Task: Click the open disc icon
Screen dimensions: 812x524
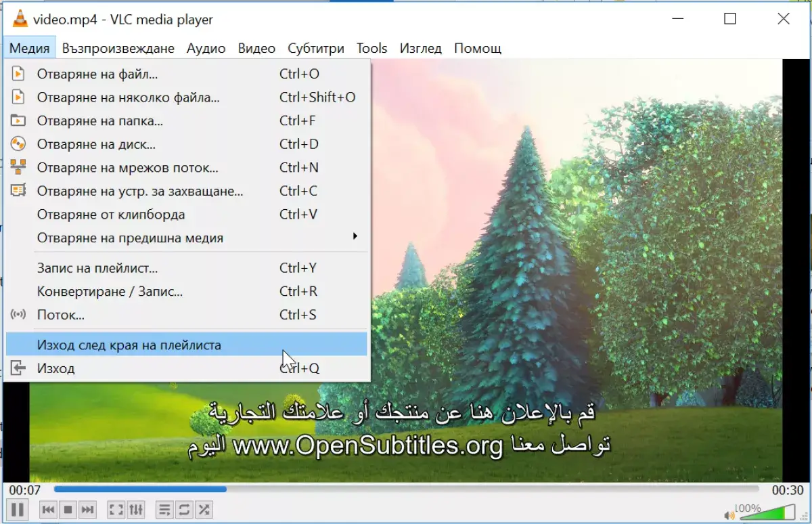Action: tap(18, 144)
